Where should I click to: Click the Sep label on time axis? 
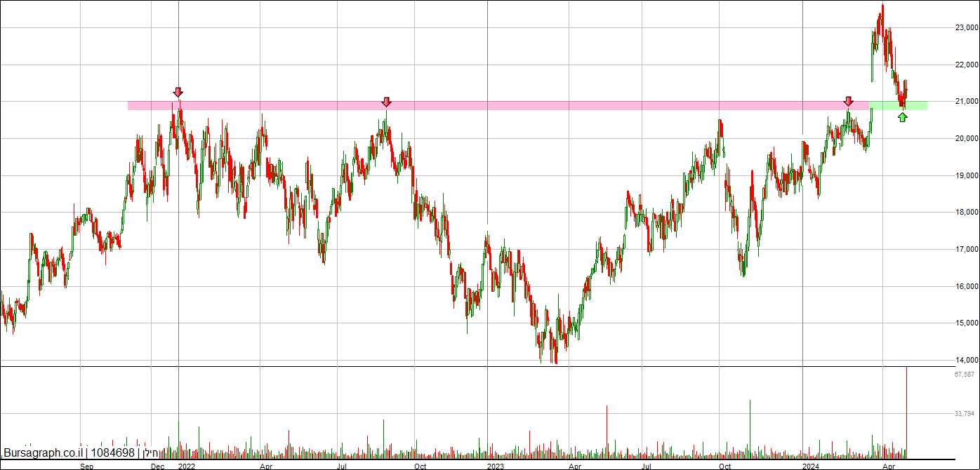tap(87, 466)
